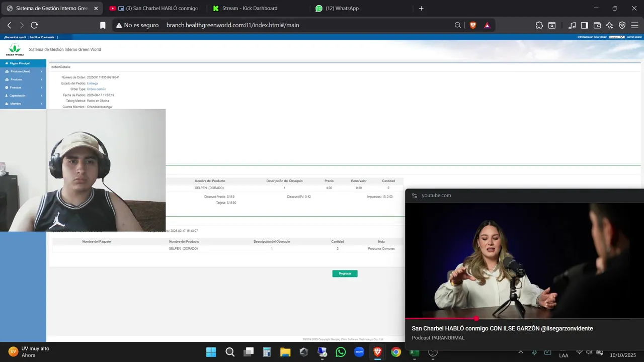
Task: Click Cuenta Miembro value Orlandoexitosohgw
Action: (100, 107)
